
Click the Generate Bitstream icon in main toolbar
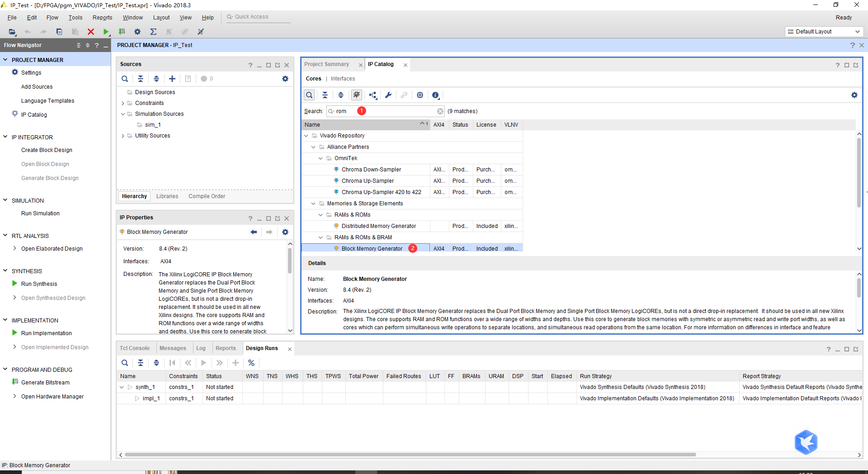point(122,32)
